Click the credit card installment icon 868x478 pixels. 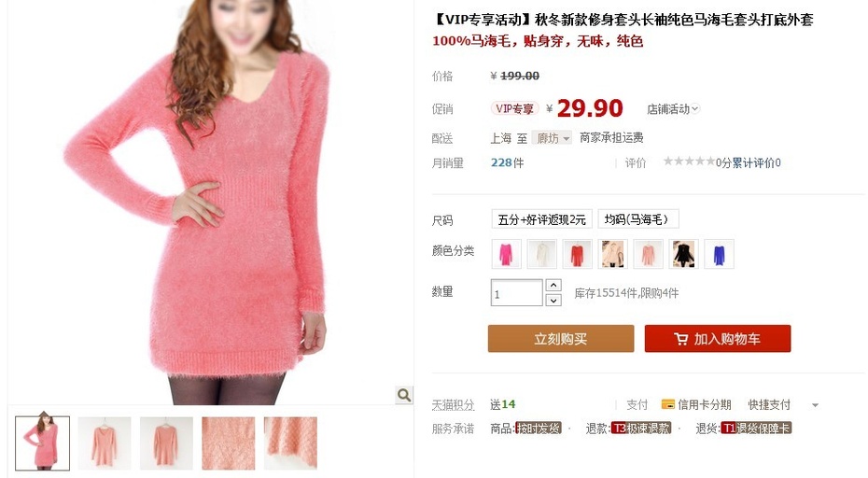coord(667,404)
